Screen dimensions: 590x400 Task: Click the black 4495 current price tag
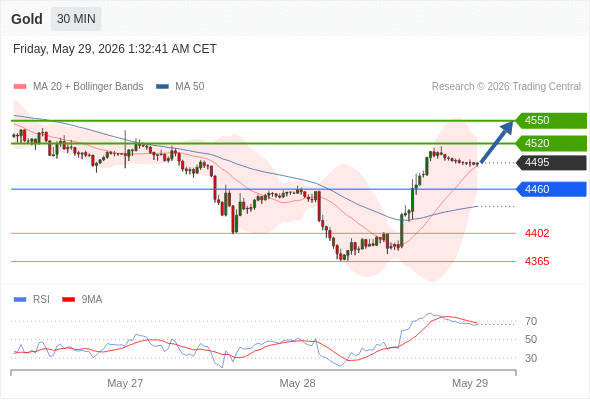pos(551,163)
